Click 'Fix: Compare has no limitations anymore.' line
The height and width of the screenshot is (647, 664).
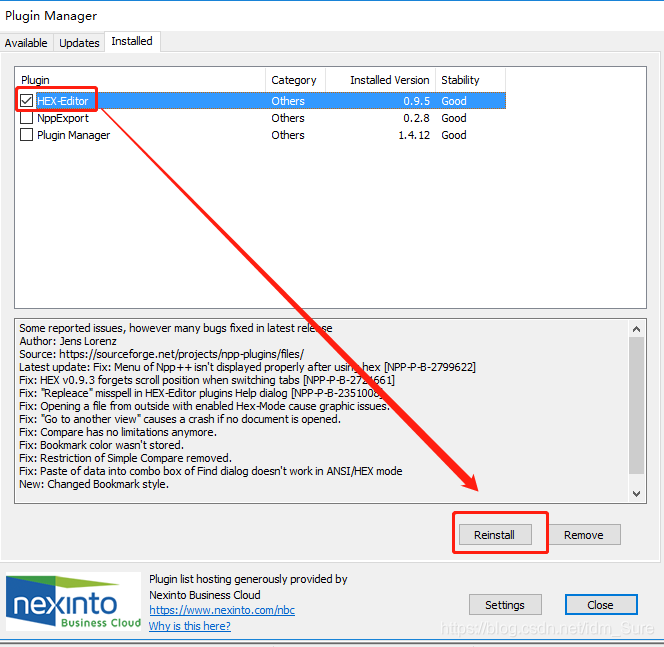[x=118, y=432]
